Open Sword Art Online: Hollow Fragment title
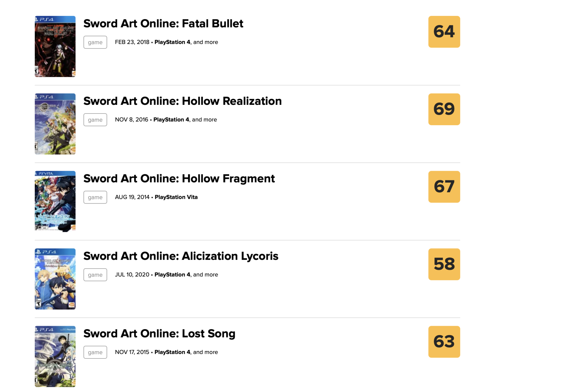Image resolution: width=575 pixels, height=392 pixels. tap(179, 179)
